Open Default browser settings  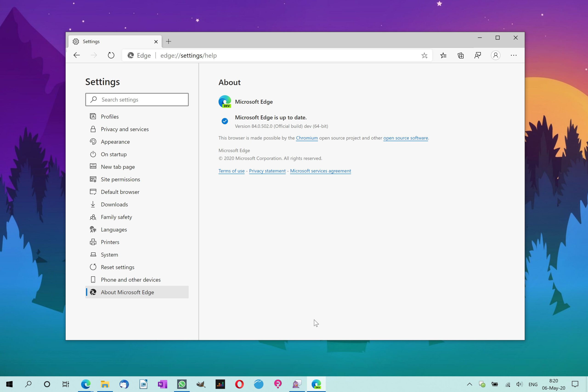coord(137,192)
